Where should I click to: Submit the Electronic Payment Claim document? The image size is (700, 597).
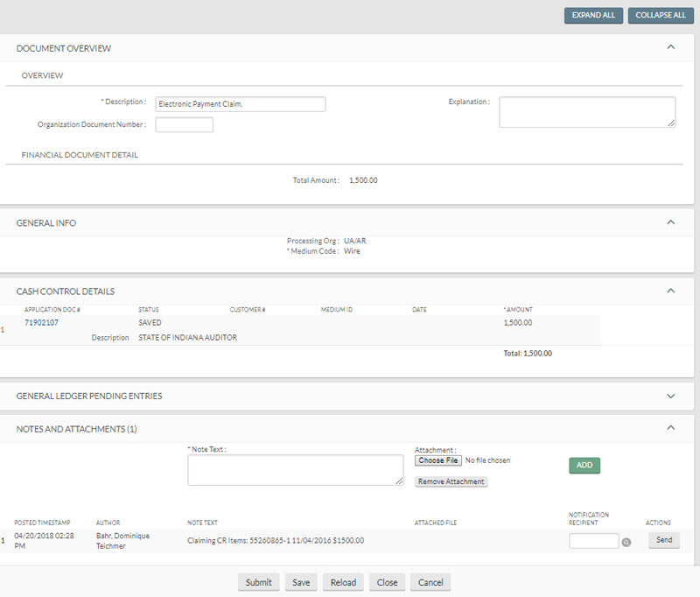pos(258,582)
